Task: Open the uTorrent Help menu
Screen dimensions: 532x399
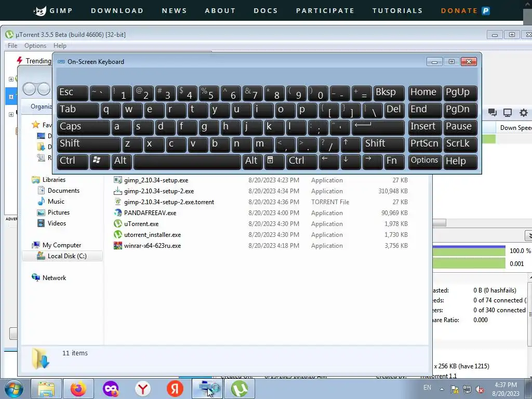Action: (x=60, y=46)
